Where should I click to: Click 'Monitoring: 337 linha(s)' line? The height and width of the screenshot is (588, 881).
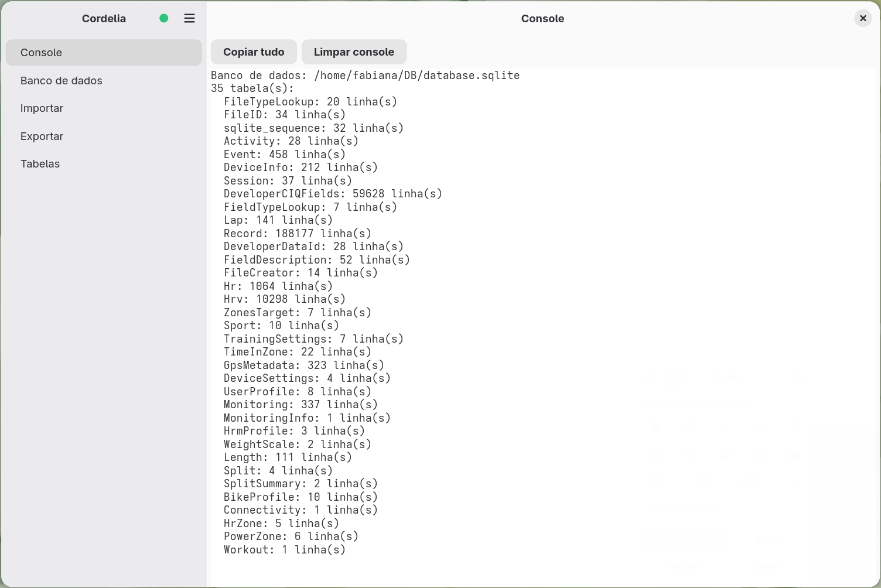point(301,405)
